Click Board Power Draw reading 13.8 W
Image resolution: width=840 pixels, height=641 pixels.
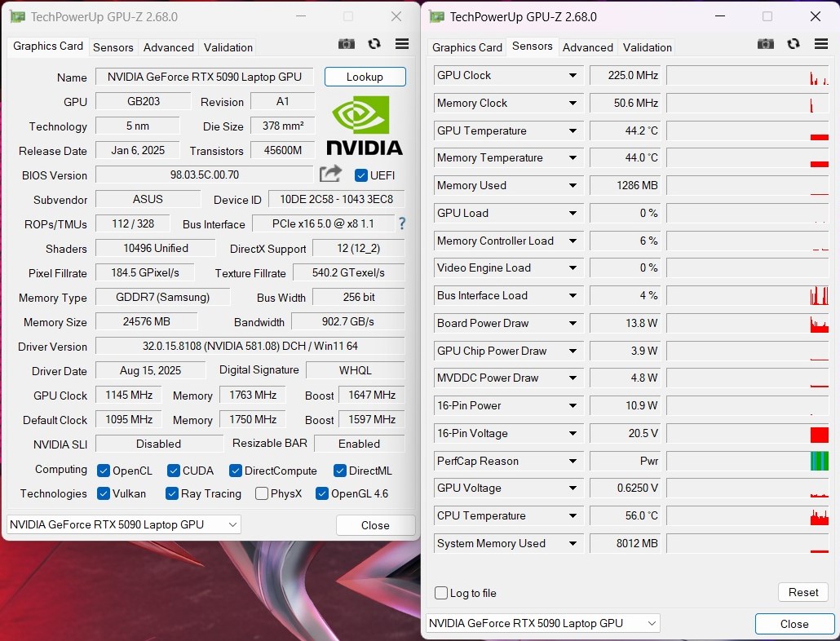626,323
